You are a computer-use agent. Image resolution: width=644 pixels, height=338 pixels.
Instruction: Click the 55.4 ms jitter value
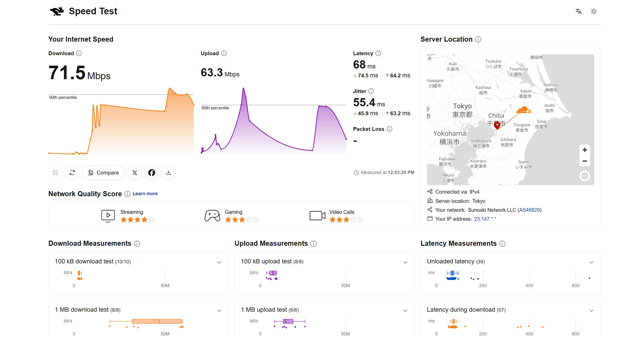pyautogui.click(x=369, y=102)
